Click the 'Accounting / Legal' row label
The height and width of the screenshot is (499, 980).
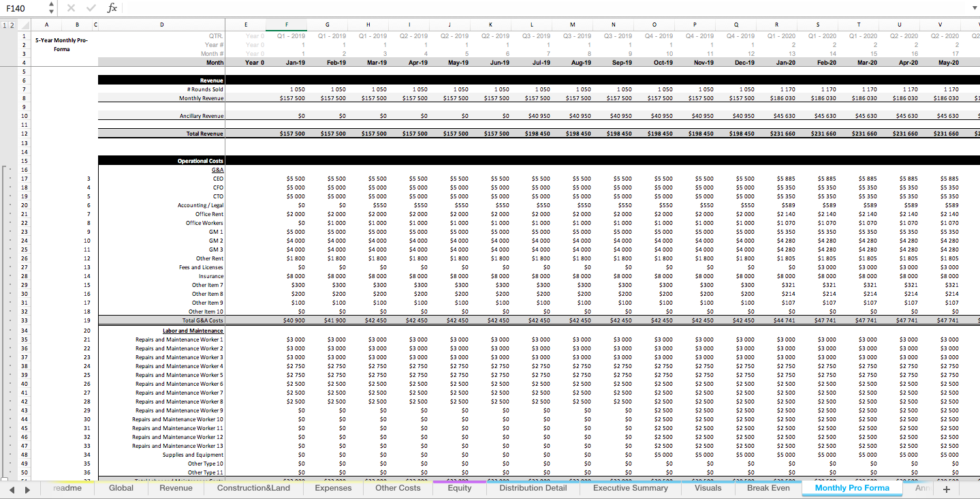click(201, 205)
